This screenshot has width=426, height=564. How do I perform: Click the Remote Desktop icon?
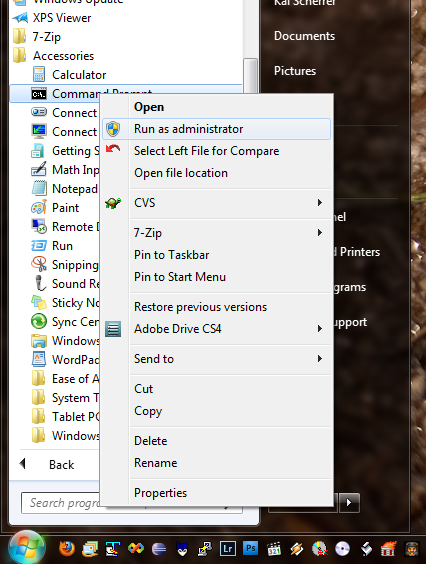(x=39, y=226)
